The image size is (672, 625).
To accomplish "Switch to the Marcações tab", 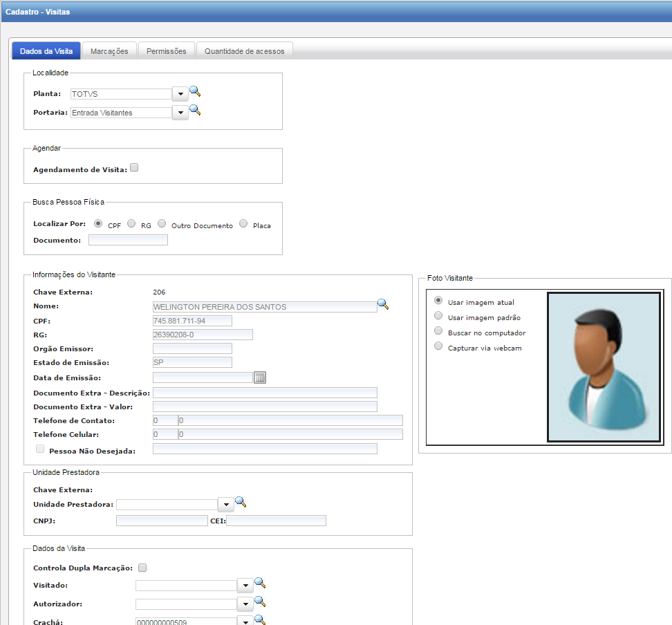I will point(109,51).
